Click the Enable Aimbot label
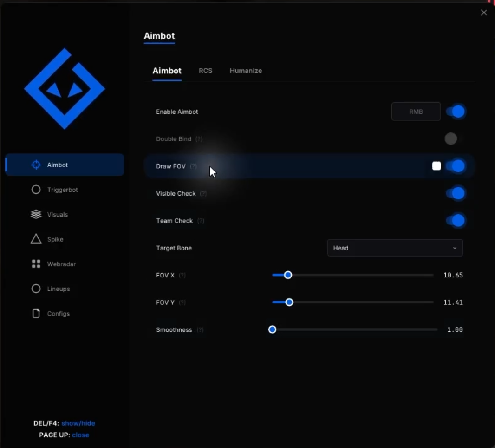This screenshot has height=448, width=495. coord(177,112)
